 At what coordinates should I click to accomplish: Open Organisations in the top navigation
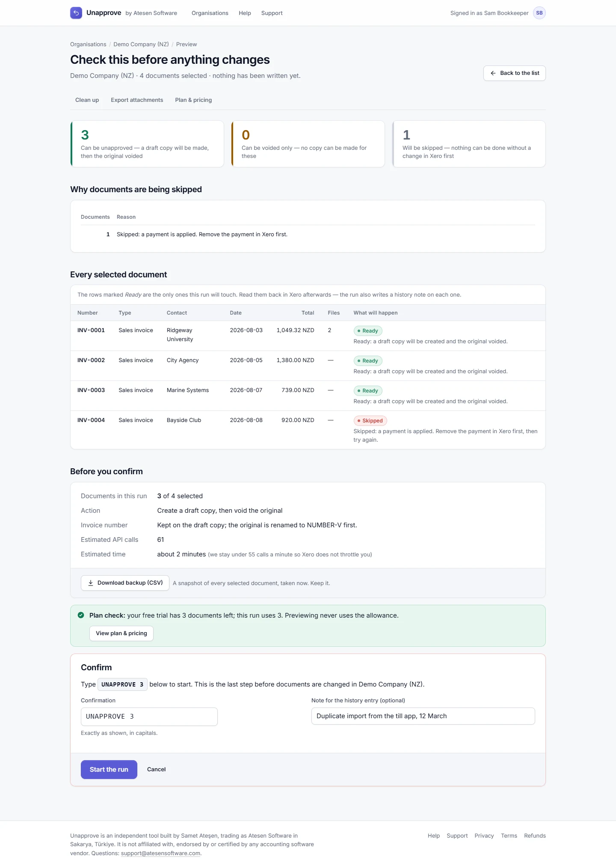[210, 13]
